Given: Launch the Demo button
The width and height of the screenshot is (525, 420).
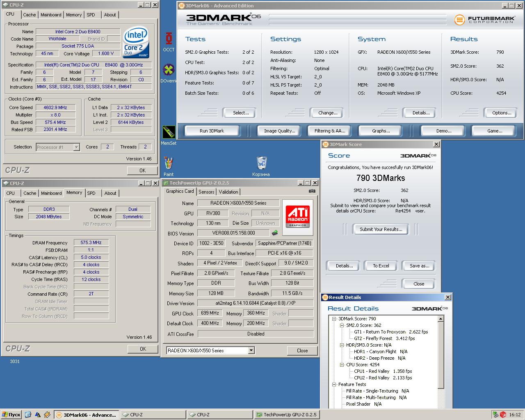Looking at the screenshot, I should 443,131.
